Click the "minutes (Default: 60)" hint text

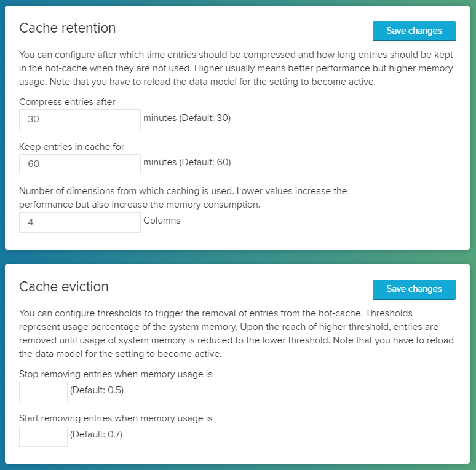[187, 162]
